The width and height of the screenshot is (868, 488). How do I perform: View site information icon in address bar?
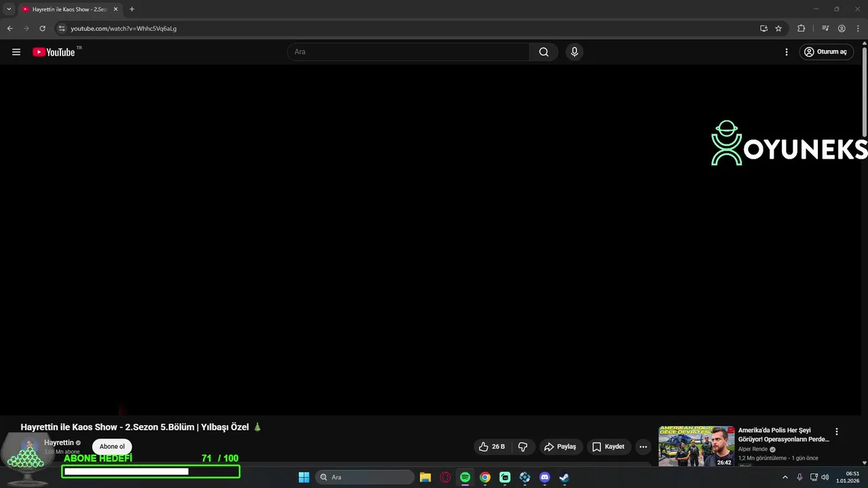pos(61,28)
